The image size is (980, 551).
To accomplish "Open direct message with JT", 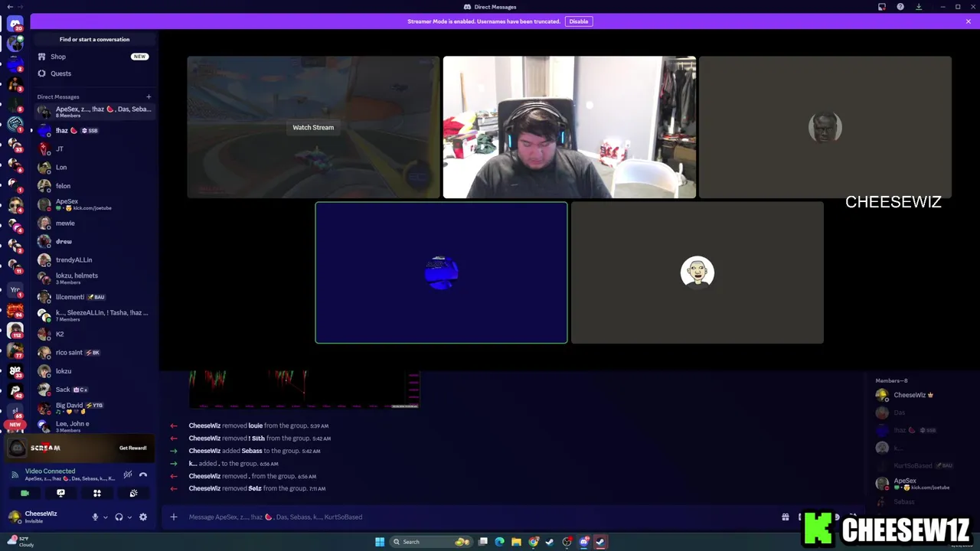I will click(93, 148).
